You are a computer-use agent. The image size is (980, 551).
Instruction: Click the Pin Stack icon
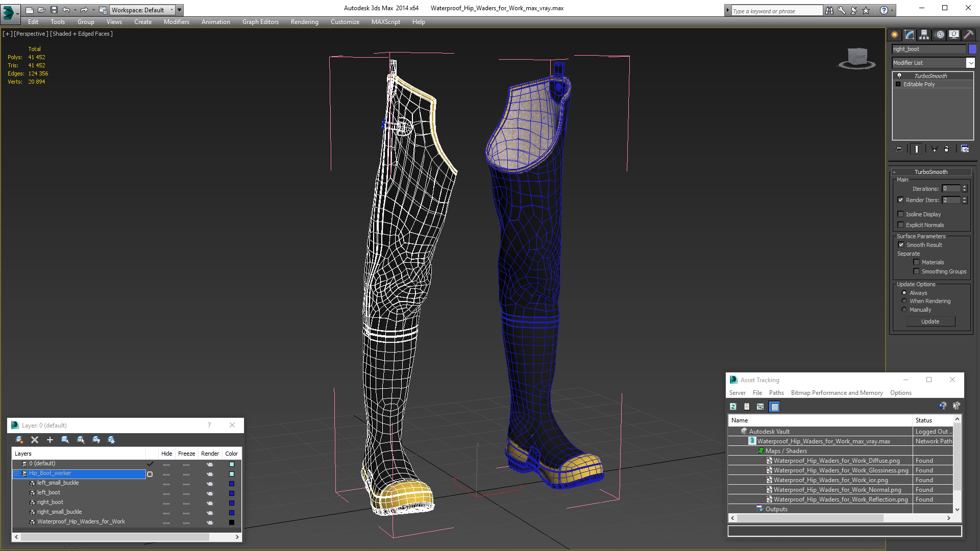pyautogui.click(x=899, y=149)
